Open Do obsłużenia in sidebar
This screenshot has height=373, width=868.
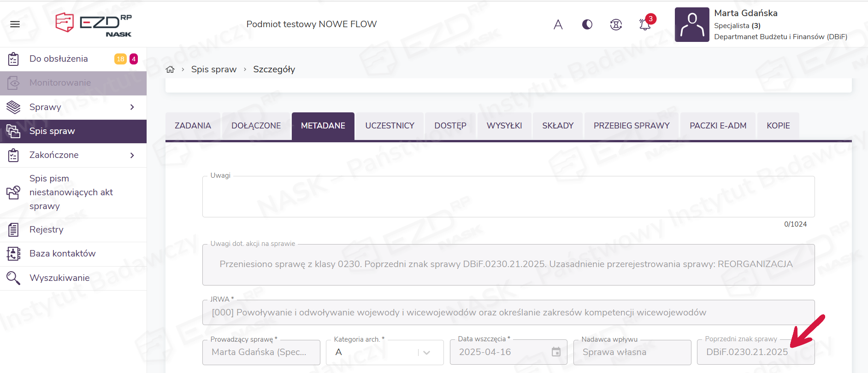pos(59,59)
